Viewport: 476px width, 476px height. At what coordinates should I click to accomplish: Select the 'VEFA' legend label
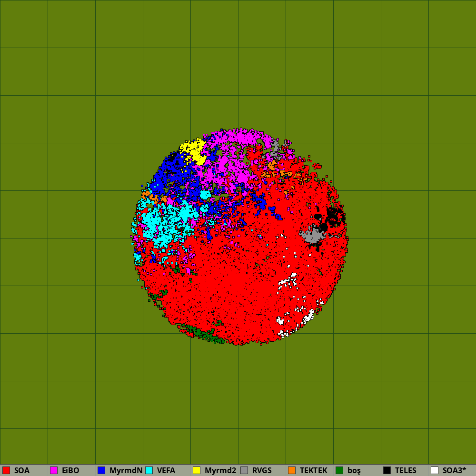point(166,471)
